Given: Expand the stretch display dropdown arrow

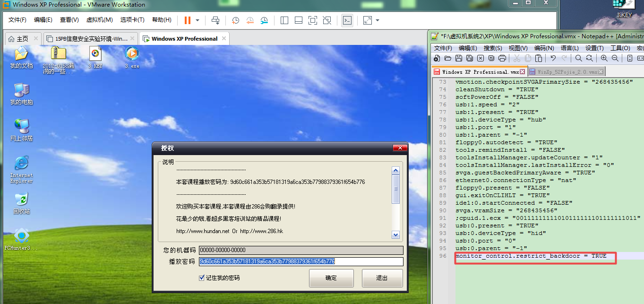Looking at the screenshot, I should pyautogui.click(x=378, y=20).
